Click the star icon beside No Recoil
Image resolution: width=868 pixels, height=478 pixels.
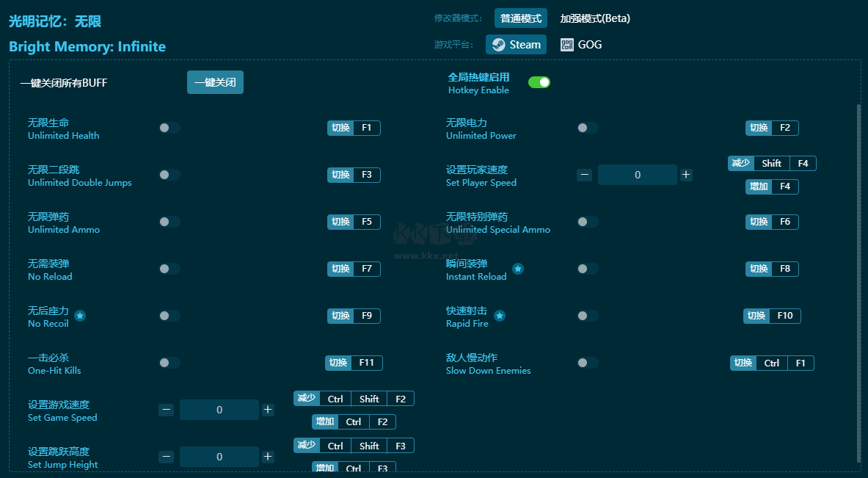pos(80,316)
